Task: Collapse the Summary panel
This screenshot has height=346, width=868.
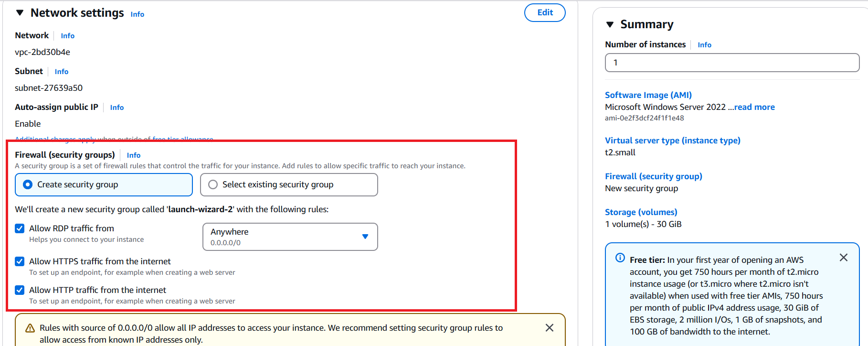Action: [x=610, y=24]
